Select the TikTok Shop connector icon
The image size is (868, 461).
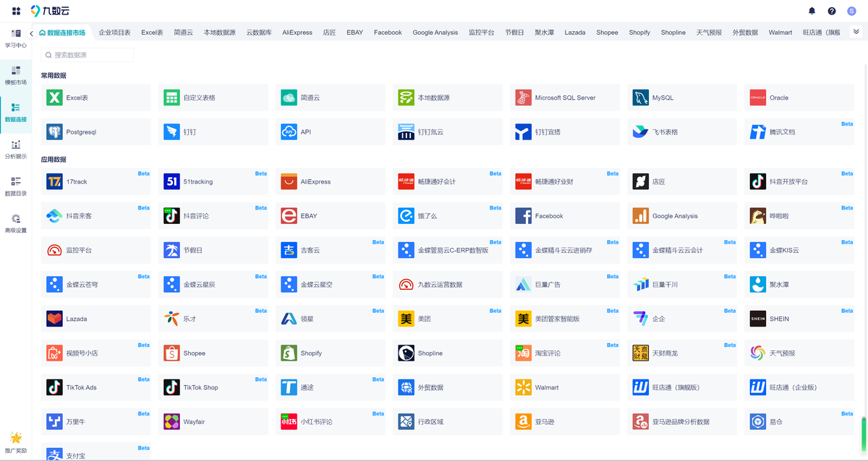point(171,387)
